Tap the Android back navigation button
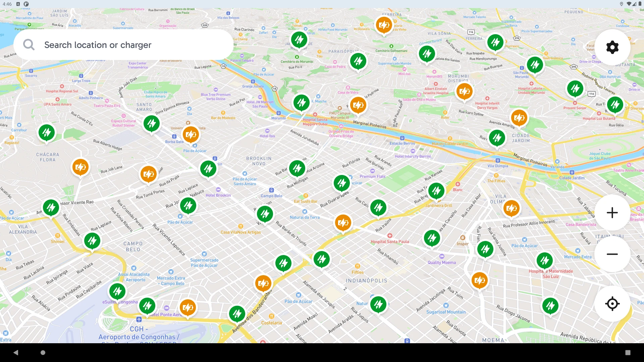644x362 pixels. coord(16,353)
